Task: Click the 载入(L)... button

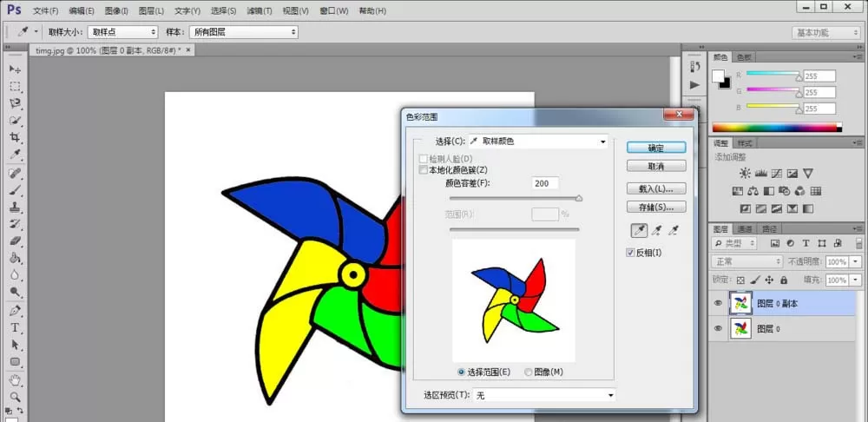Action: [x=656, y=188]
